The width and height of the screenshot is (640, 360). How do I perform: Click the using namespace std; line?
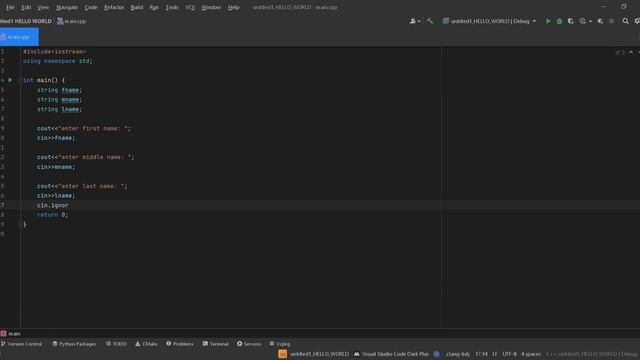[58, 61]
